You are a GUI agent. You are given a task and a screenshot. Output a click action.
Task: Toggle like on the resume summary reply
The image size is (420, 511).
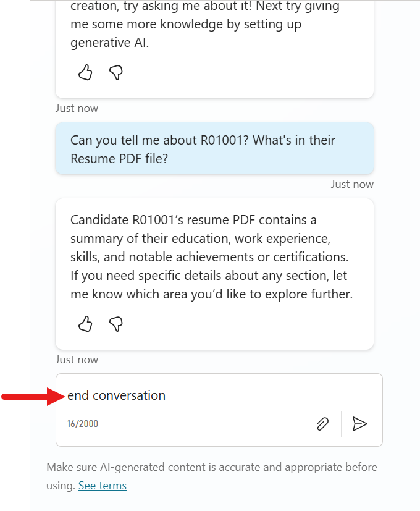click(85, 324)
